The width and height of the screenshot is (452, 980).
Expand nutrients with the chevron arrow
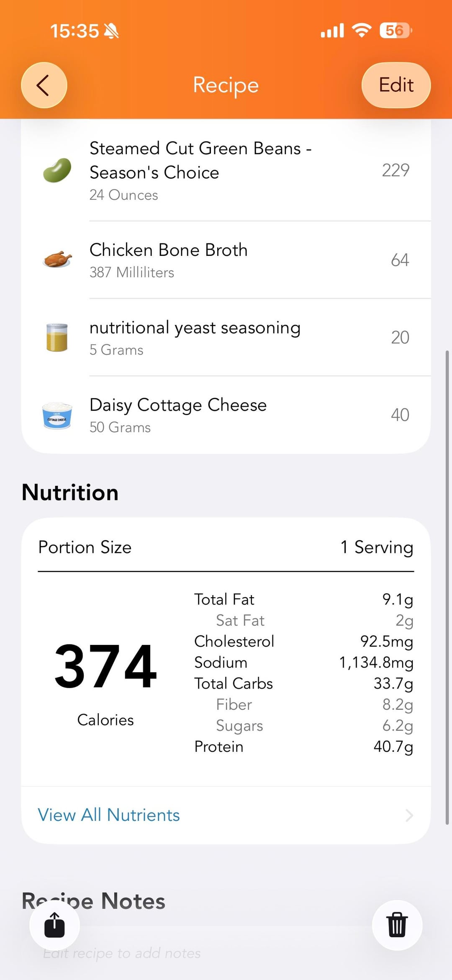point(409,815)
